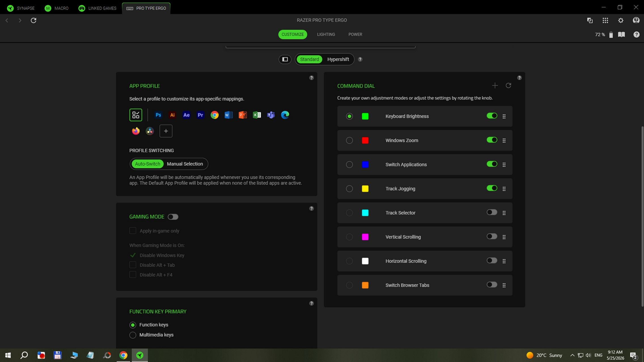Reset Command Dial settings to default

tap(509, 86)
